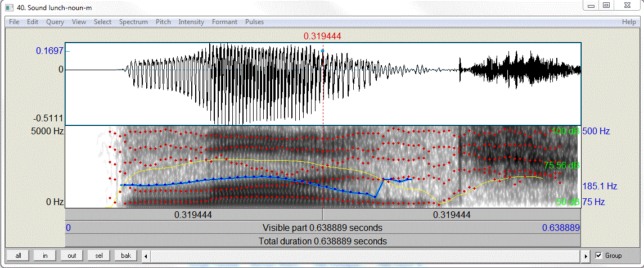Click the 0.1697 amplitude label
Screen dimensions: 644x268
(x=49, y=51)
